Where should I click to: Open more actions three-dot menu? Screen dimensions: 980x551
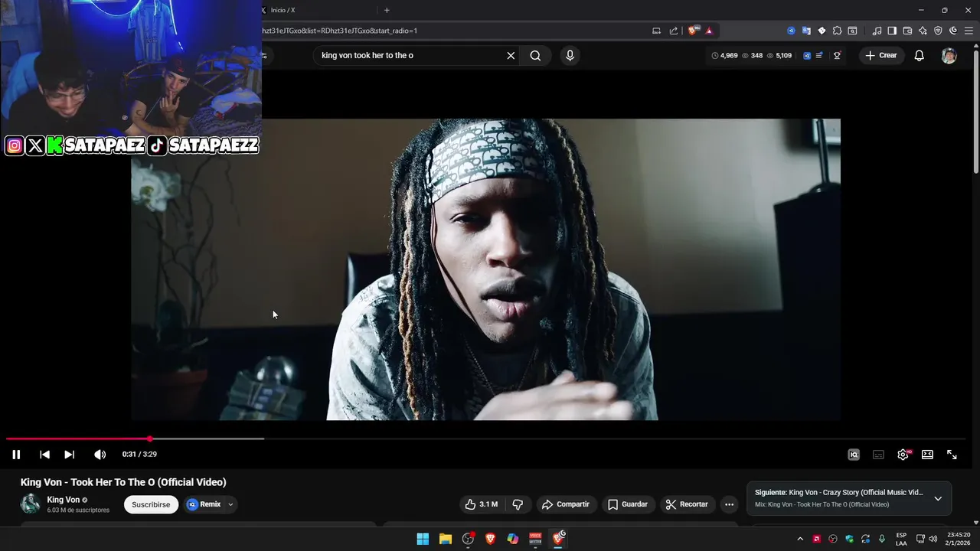729,504
